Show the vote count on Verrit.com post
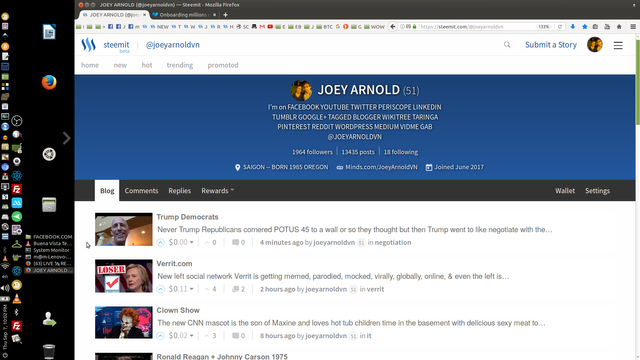Viewport: 640px width, 360px height. click(211, 289)
